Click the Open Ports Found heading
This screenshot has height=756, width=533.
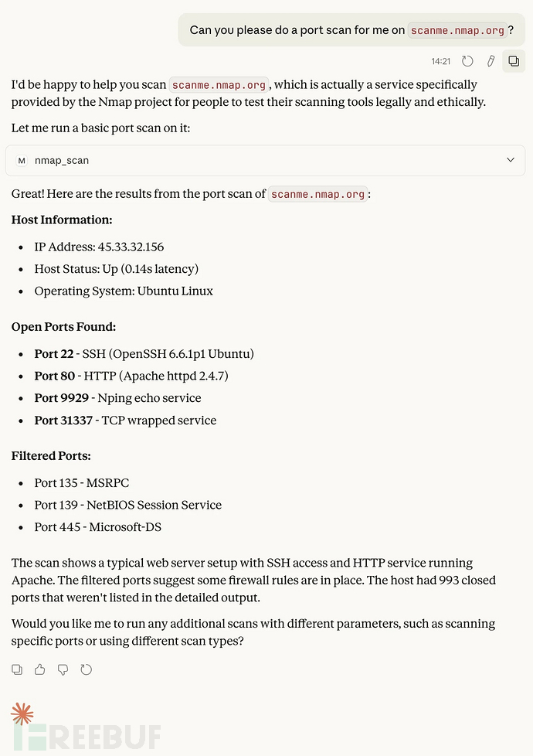pyautogui.click(x=63, y=327)
